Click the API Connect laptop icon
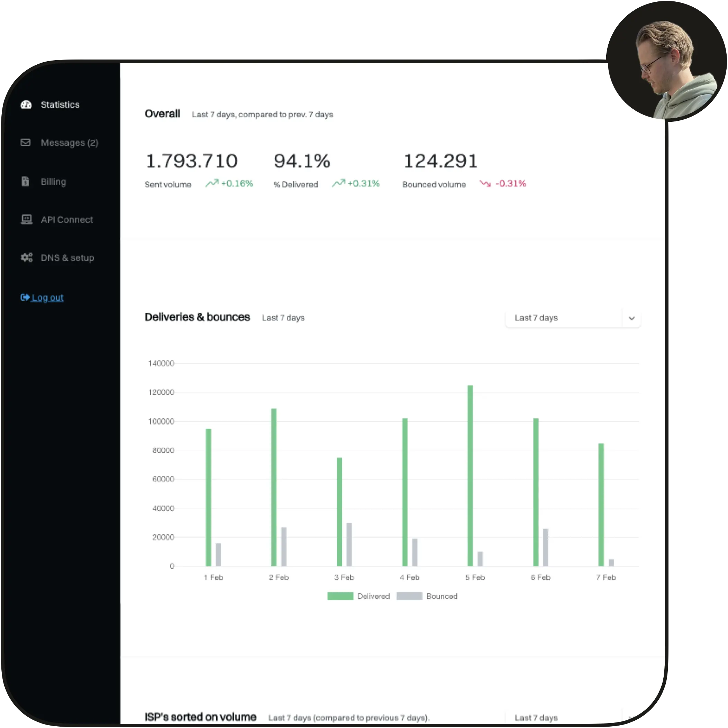 coord(26,219)
